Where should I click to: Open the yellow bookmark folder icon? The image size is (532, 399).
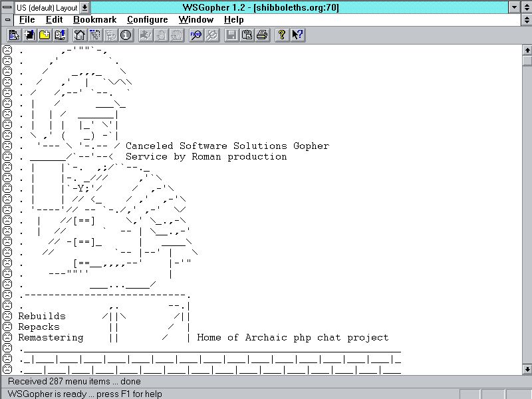[45, 35]
